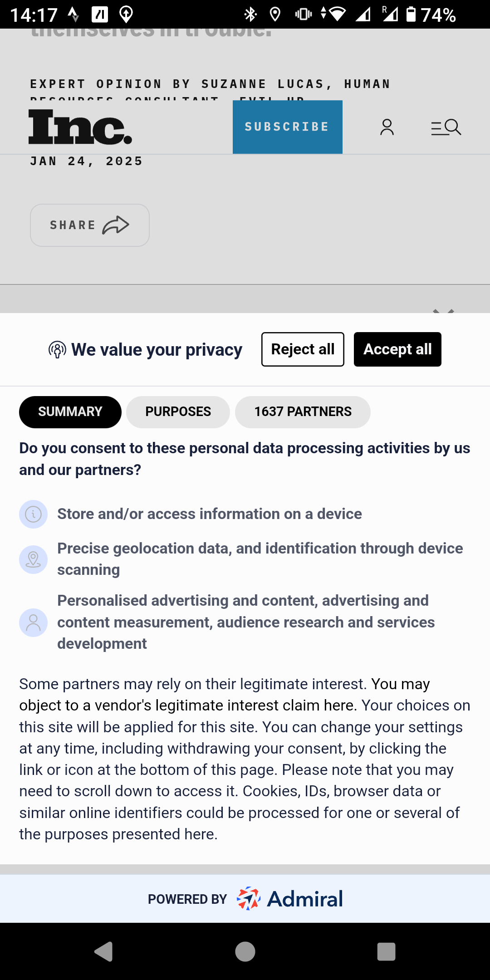Screen dimensions: 490x980
Task: Open the menu and search icon
Action: pos(446,127)
